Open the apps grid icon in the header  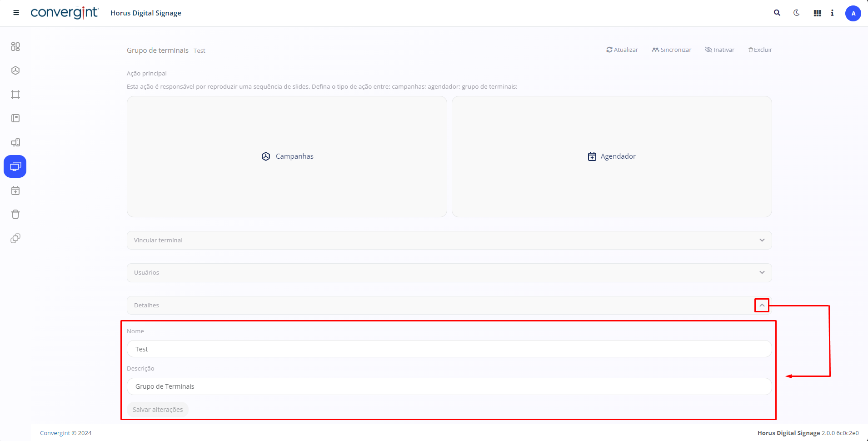pyautogui.click(x=817, y=13)
